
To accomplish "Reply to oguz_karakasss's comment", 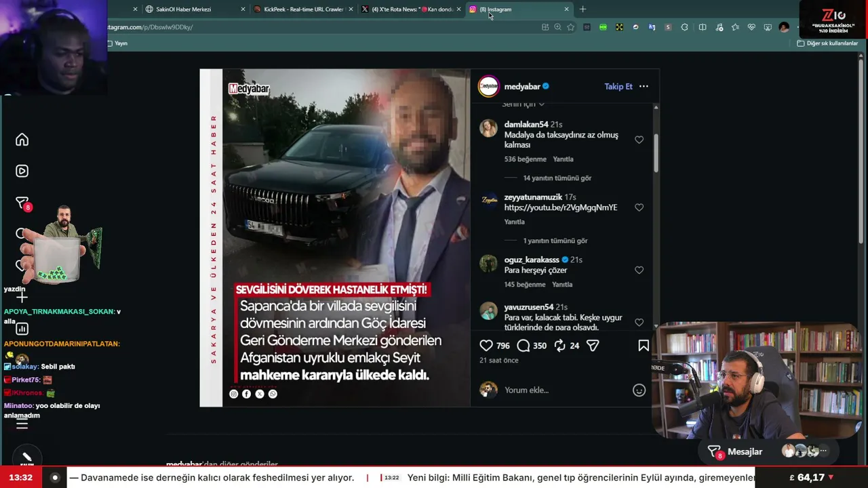I will (562, 285).
